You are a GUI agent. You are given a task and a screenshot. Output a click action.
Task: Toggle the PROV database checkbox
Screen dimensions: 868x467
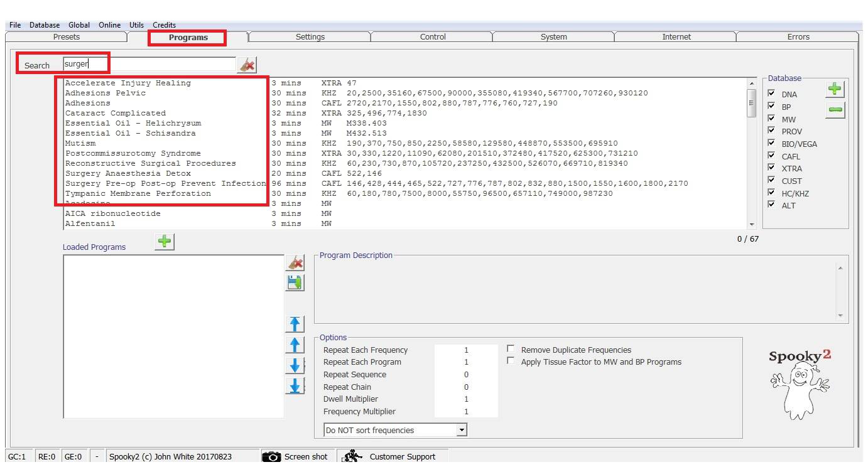point(772,130)
